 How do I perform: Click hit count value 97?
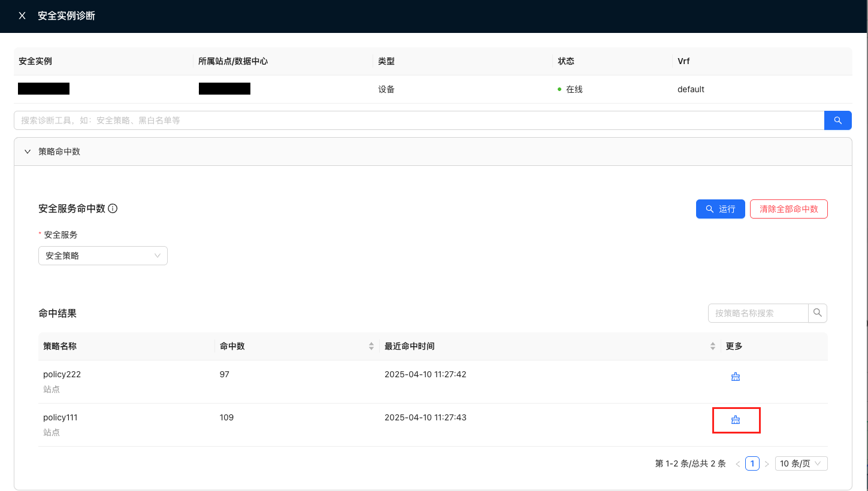(225, 374)
